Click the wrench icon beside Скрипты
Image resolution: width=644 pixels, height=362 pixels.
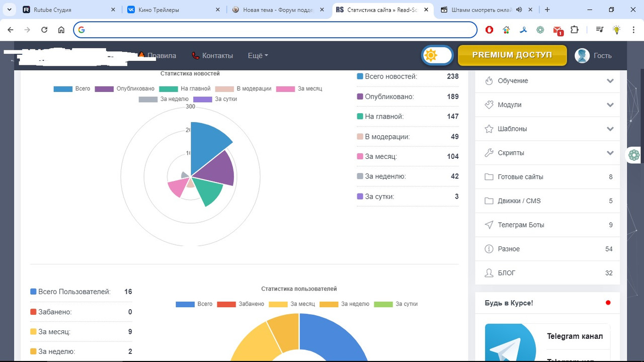tap(489, 153)
